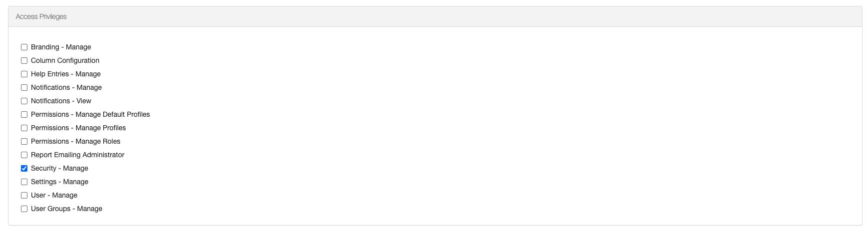The width and height of the screenshot is (868, 234).
Task: Click the "Permissions - Manage Default Profiles" label text
Action: point(90,114)
